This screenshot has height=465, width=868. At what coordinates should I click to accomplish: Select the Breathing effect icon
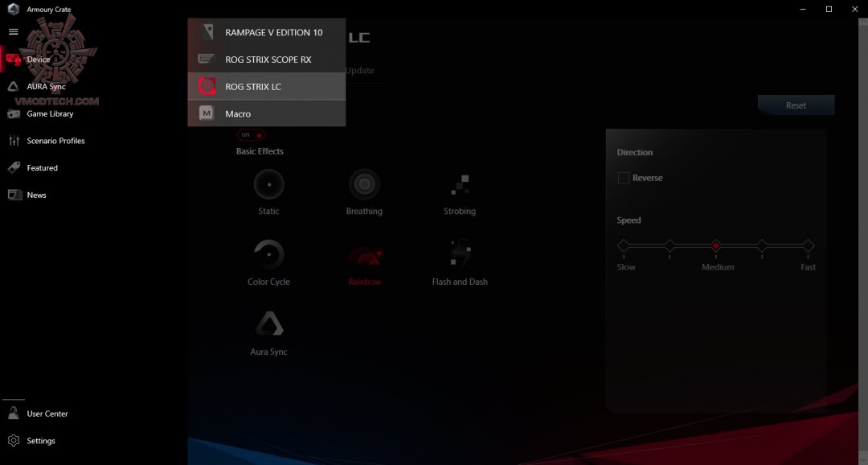coord(364,184)
